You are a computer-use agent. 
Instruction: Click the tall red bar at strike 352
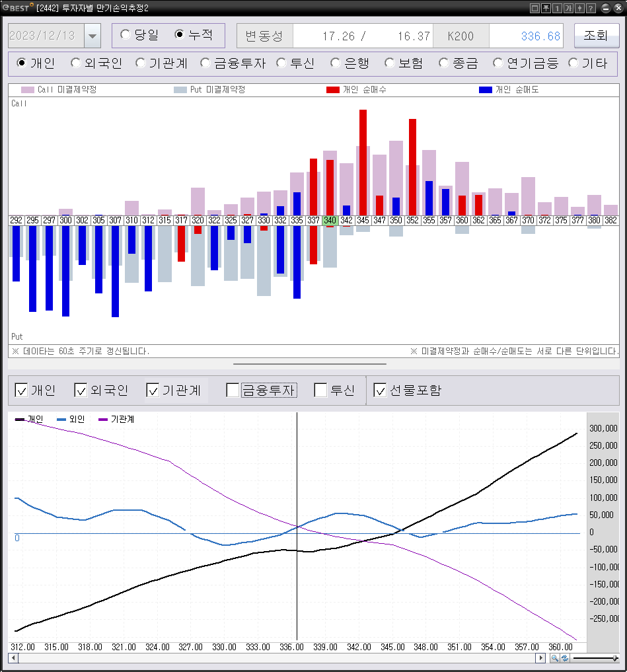(x=413, y=167)
